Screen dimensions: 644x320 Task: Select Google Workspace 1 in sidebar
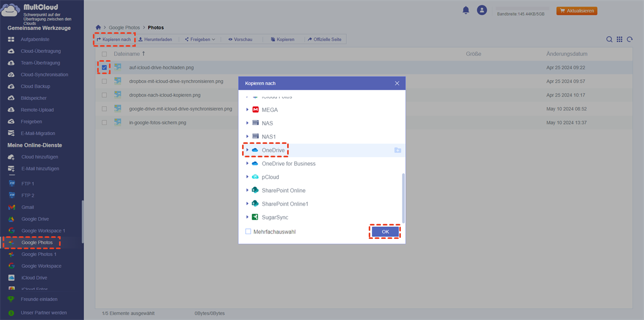tap(43, 231)
